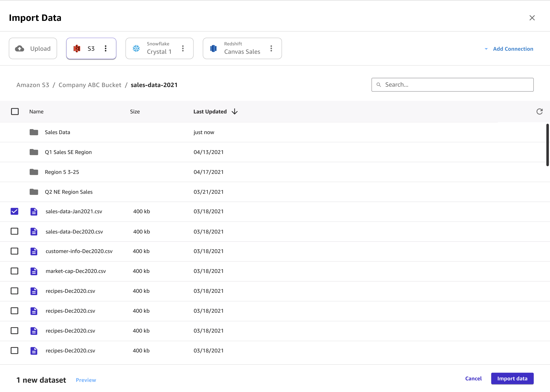Switch to the Upload source tab
The height and width of the screenshot is (392, 550).
(x=33, y=49)
